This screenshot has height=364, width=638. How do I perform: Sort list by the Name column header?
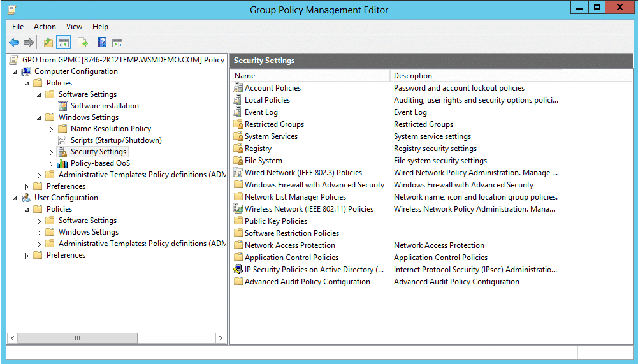click(310, 76)
